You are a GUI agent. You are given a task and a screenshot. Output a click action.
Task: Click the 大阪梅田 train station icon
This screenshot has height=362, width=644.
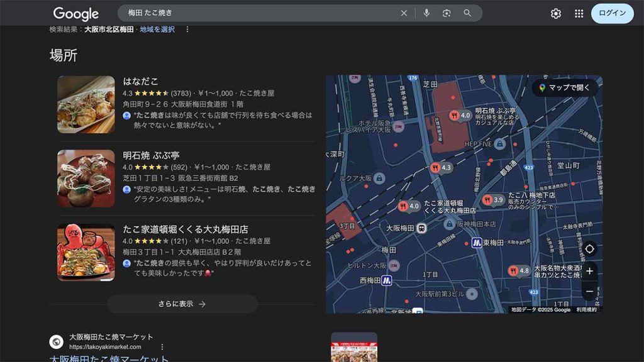tap(421, 228)
